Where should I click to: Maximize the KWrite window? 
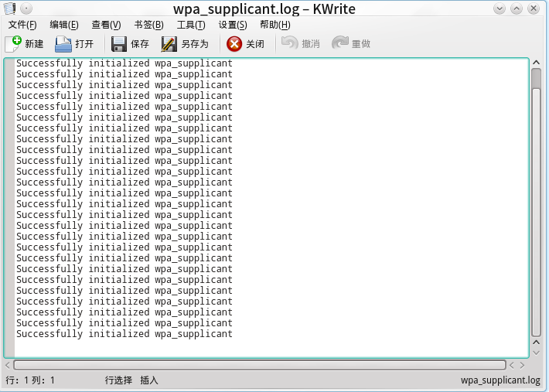(517, 9)
